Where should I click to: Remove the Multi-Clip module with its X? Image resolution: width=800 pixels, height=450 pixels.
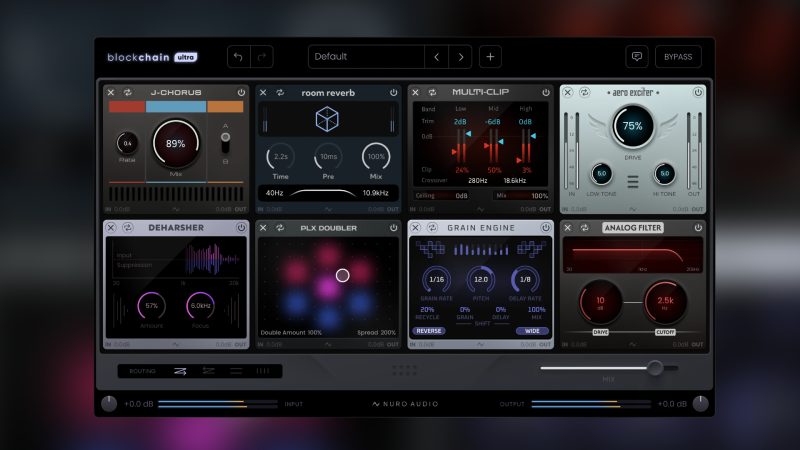click(x=415, y=92)
